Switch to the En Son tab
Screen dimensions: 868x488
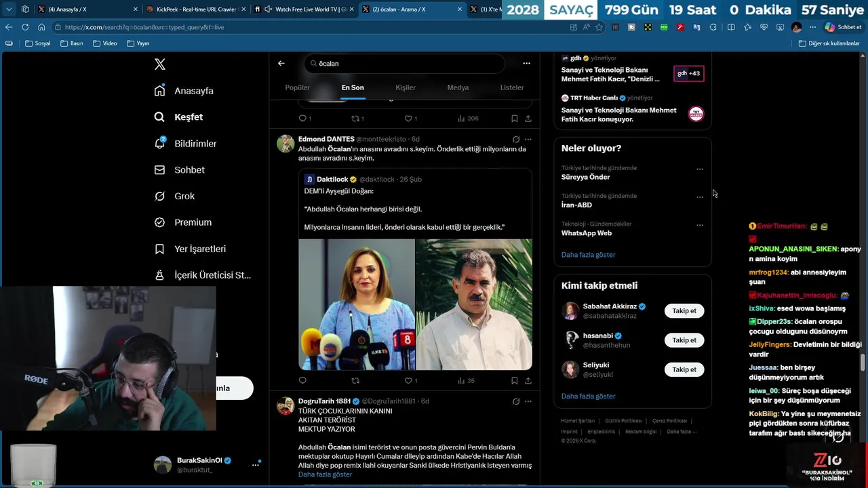pyautogui.click(x=353, y=87)
